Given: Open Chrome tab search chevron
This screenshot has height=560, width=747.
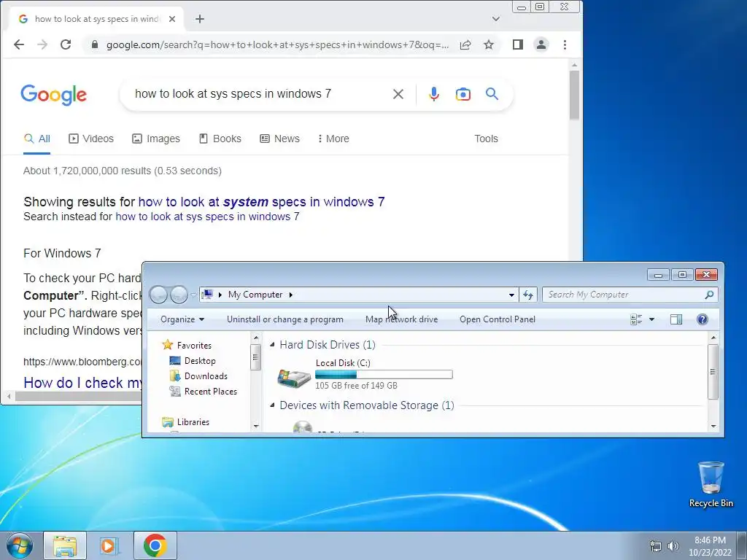Looking at the screenshot, I should (x=496, y=19).
